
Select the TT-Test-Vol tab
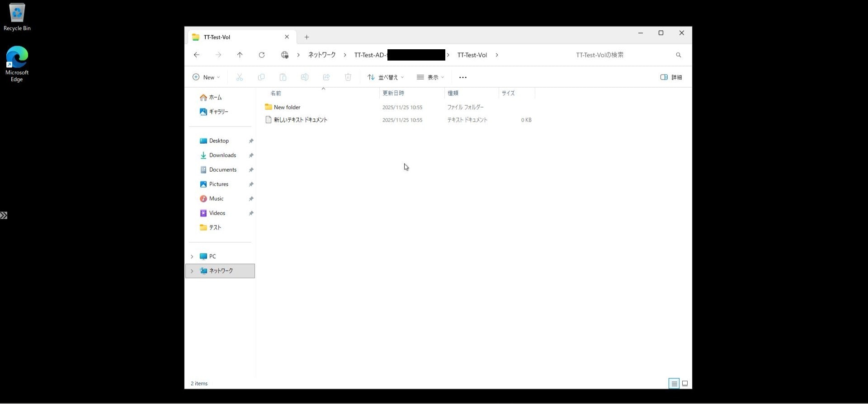coord(242,37)
